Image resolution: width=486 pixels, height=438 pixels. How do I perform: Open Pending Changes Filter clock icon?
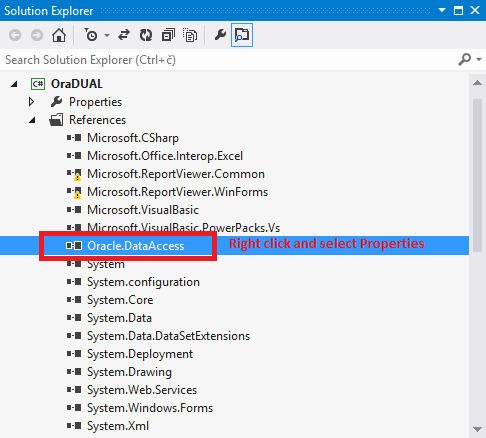click(x=90, y=35)
